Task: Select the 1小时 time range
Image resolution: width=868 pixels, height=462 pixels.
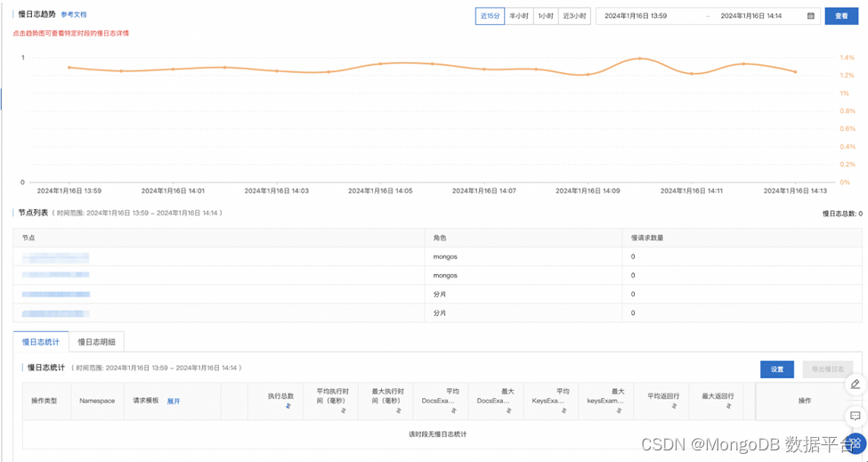Action: click(x=546, y=16)
